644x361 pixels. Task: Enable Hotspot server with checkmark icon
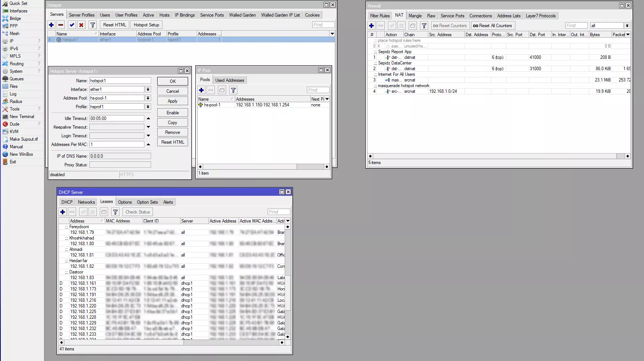72,25
